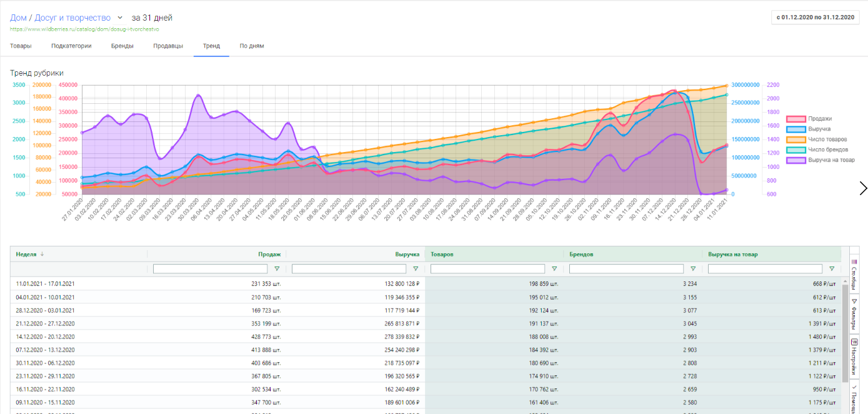Switch to the По дням tab
868x414 pixels.
click(251, 46)
